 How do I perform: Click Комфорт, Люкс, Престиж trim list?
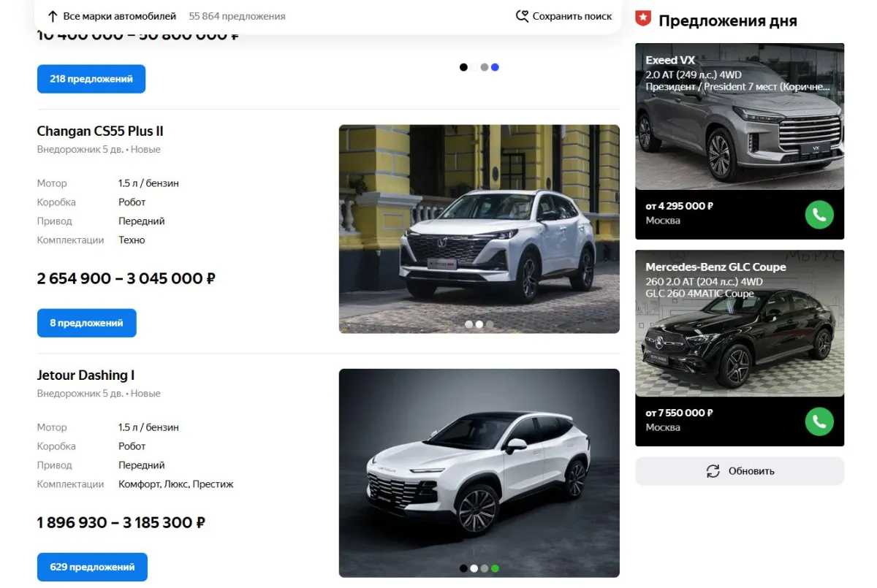pyautogui.click(x=176, y=484)
